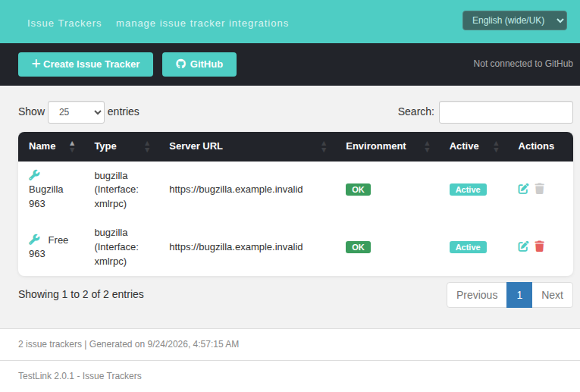Image resolution: width=580 pixels, height=392 pixels.
Task: Click the Bugzilla 963 tracker name
Action: click(45, 196)
